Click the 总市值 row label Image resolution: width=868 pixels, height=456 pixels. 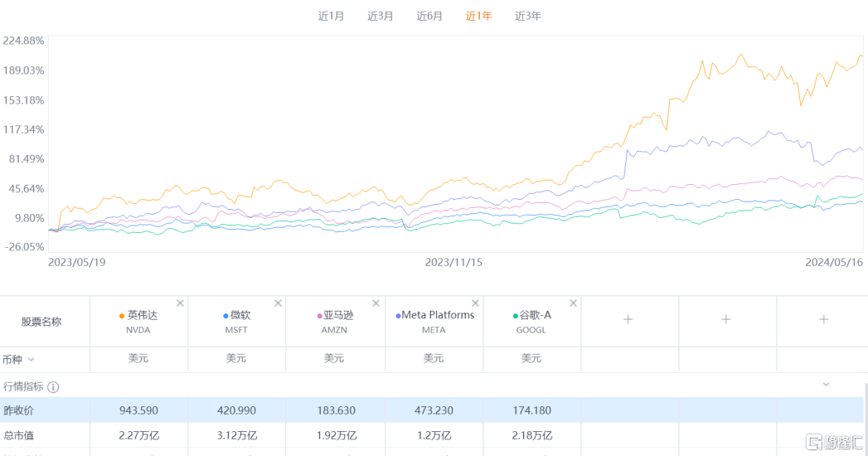tap(18, 435)
